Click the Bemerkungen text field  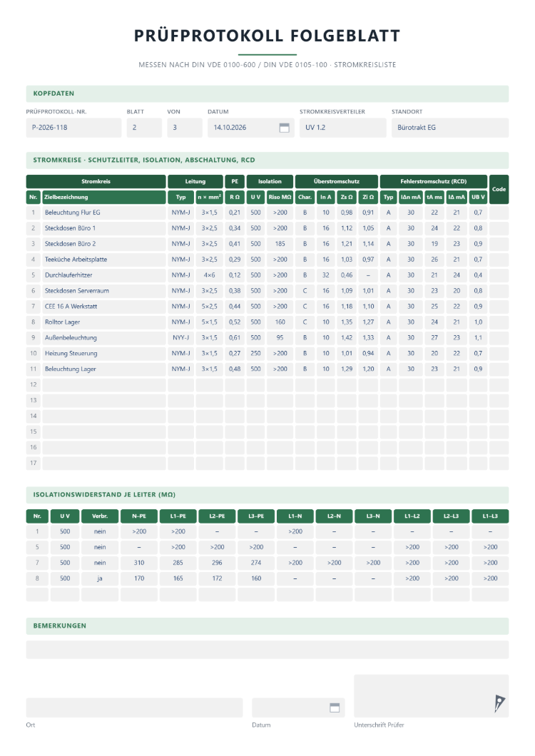[x=267, y=650]
